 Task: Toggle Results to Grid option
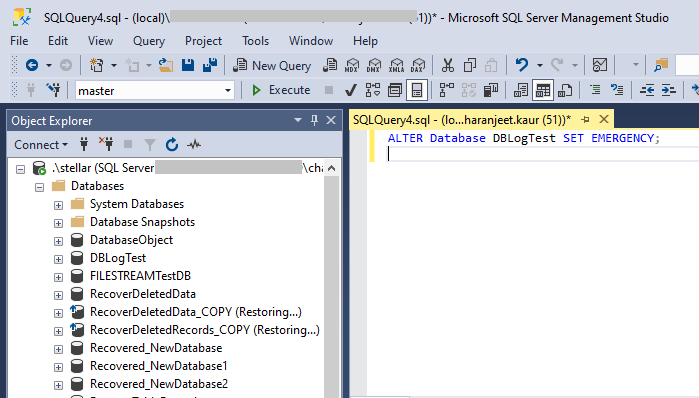[543, 90]
